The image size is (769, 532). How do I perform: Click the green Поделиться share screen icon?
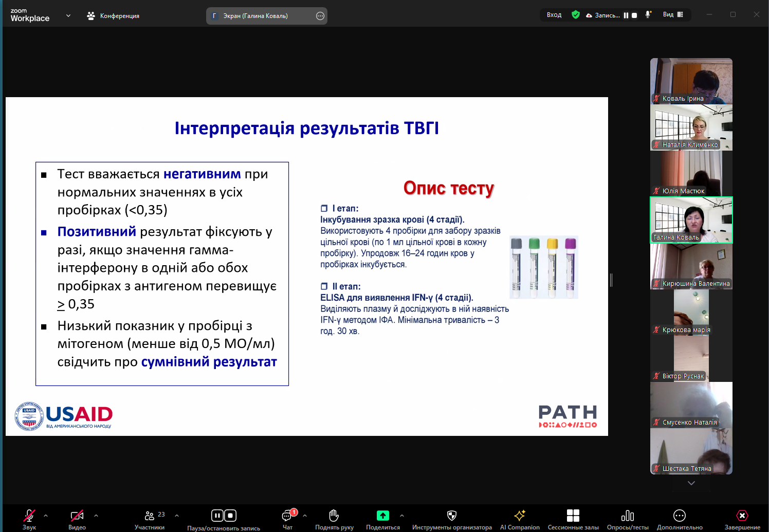point(382,516)
